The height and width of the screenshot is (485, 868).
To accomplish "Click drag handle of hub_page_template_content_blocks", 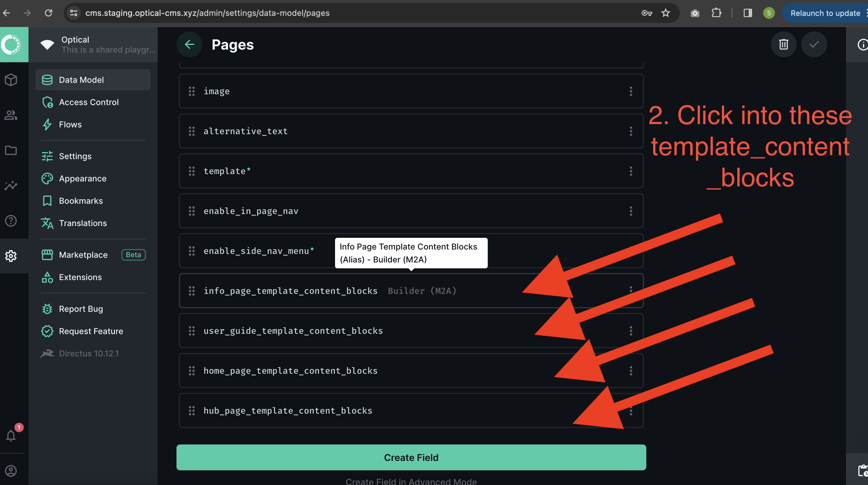I will [192, 410].
